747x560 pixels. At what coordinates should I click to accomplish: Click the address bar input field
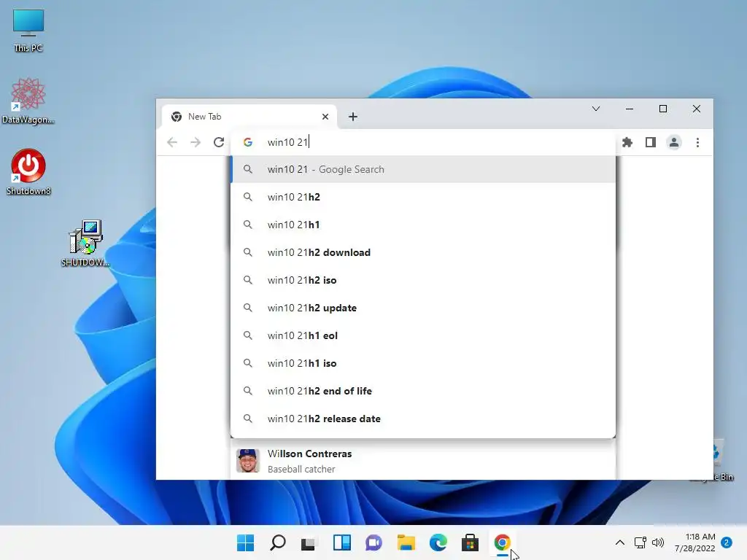pos(423,142)
